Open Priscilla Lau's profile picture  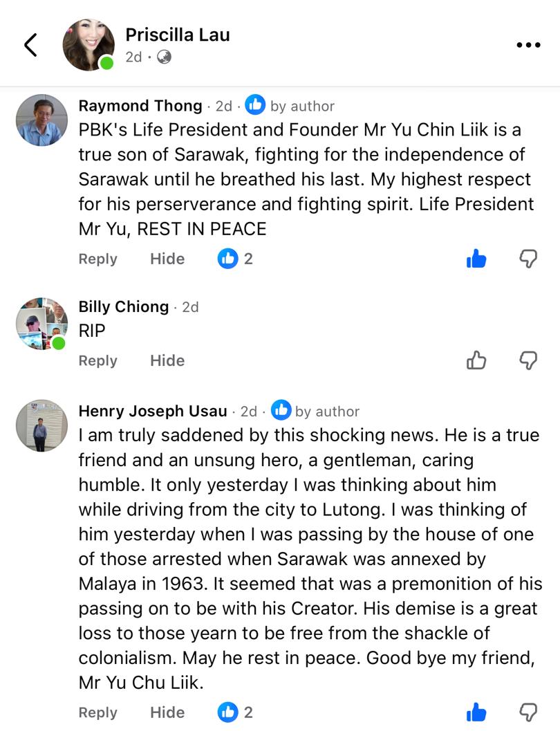click(88, 45)
